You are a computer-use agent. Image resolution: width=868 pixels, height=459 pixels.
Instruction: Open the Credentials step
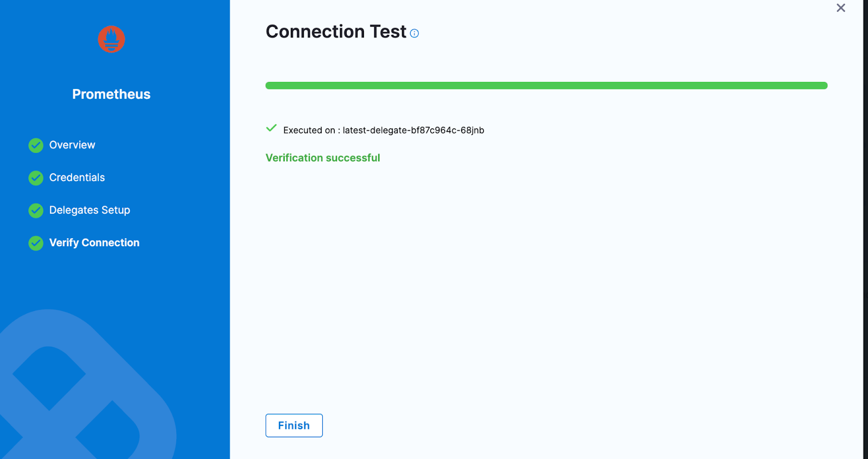[x=77, y=177]
